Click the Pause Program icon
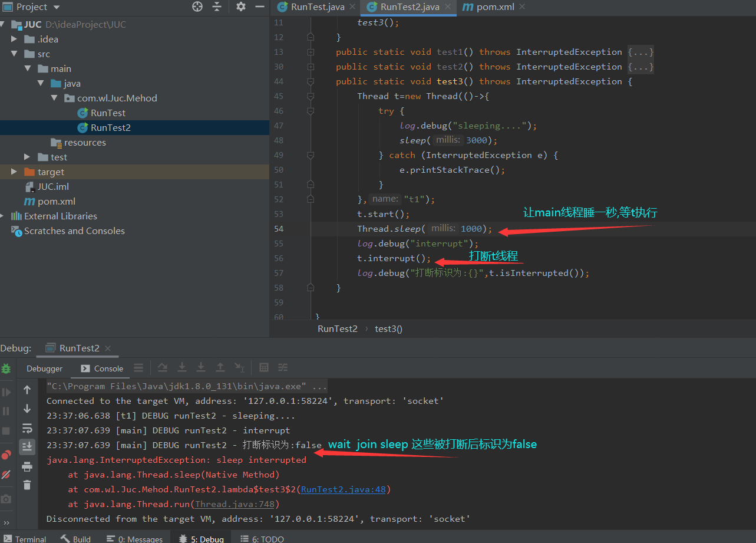The image size is (756, 543). tap(6, 411)
